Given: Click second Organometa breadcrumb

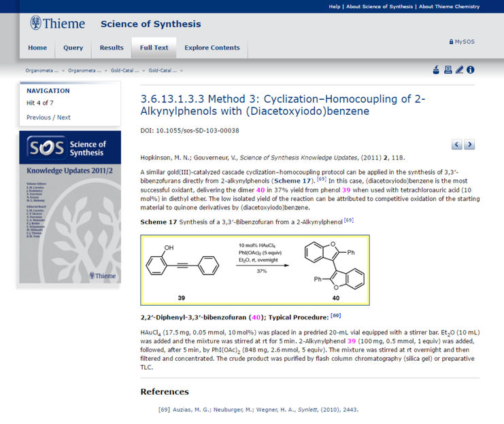Looking at the screenshot, I should click(x=84, y=71).
